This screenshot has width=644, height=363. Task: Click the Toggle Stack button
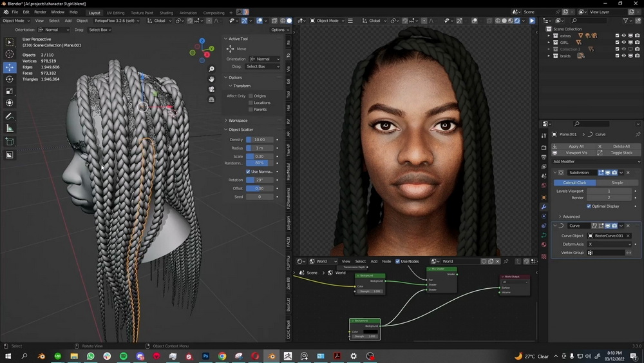click(618, 153)
